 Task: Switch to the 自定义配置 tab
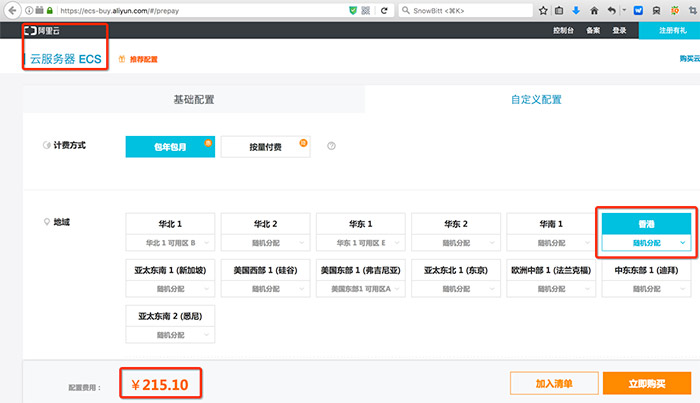click(536, 99)
